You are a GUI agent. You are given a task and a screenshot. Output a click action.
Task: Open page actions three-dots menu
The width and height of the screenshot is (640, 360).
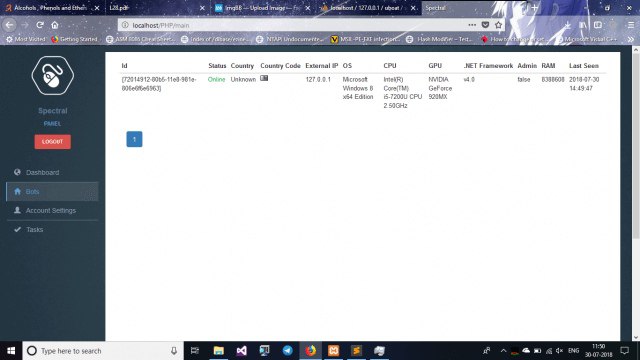472,25
